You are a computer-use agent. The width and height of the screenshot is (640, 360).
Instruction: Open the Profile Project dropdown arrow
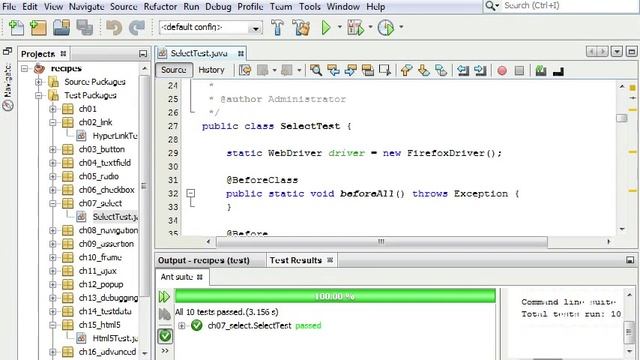click(x=401, y=27)
